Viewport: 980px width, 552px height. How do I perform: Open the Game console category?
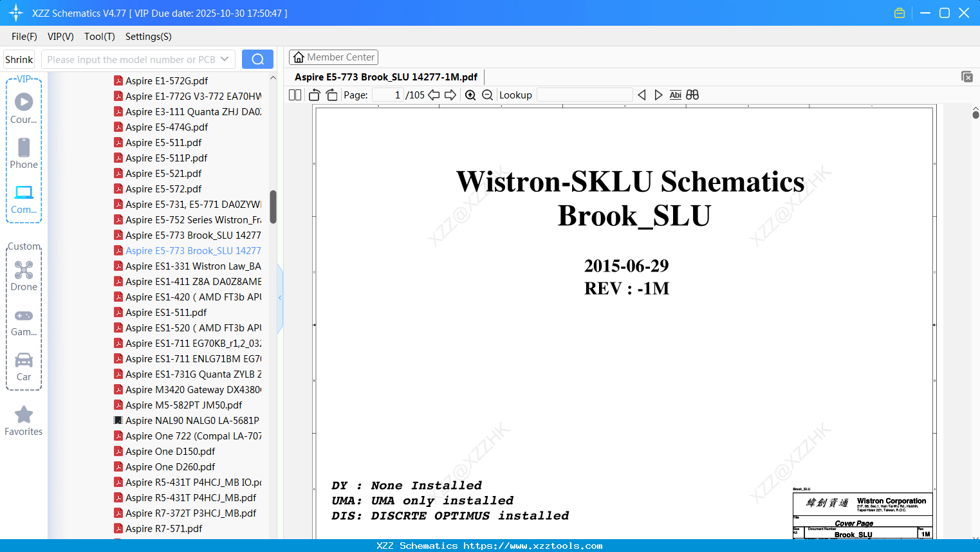point(24,315)
